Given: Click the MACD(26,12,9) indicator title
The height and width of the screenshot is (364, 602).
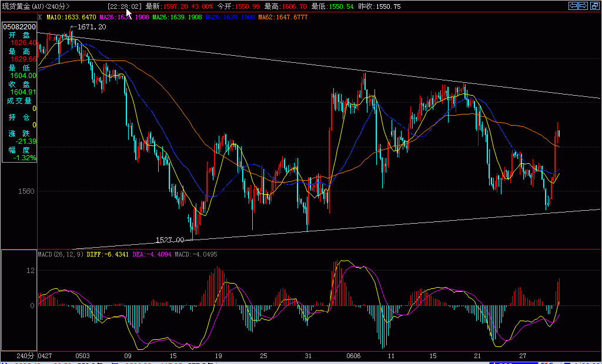Looking at the screenshot, I should coord(61,254).
